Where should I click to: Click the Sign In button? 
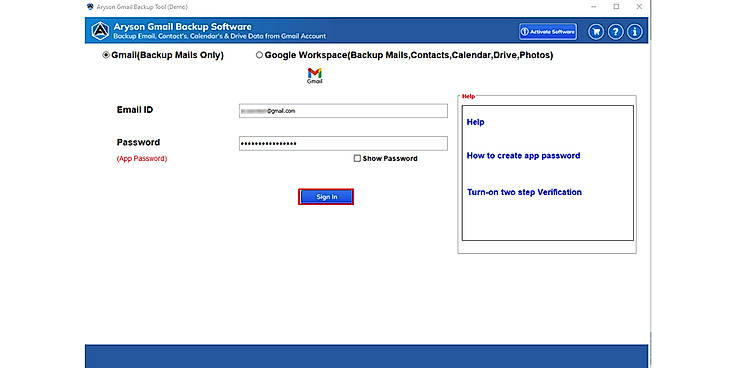coord(326,197)
